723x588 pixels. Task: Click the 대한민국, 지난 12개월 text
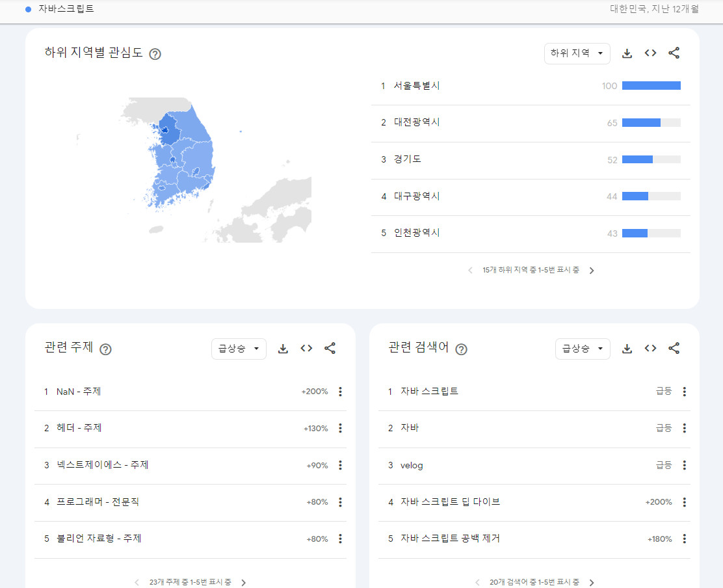tap(654, 8)
